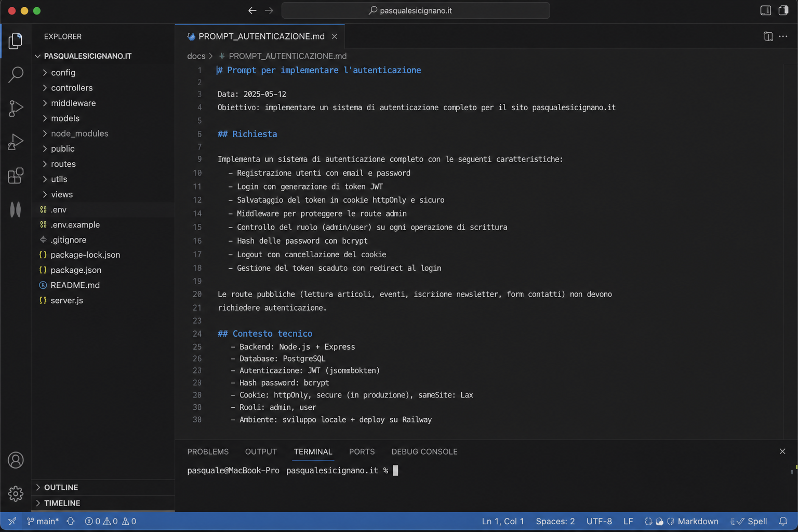
Task: Select the PROMPT_AUTENTICAZIONE.md editor tab
Action: 260,36
